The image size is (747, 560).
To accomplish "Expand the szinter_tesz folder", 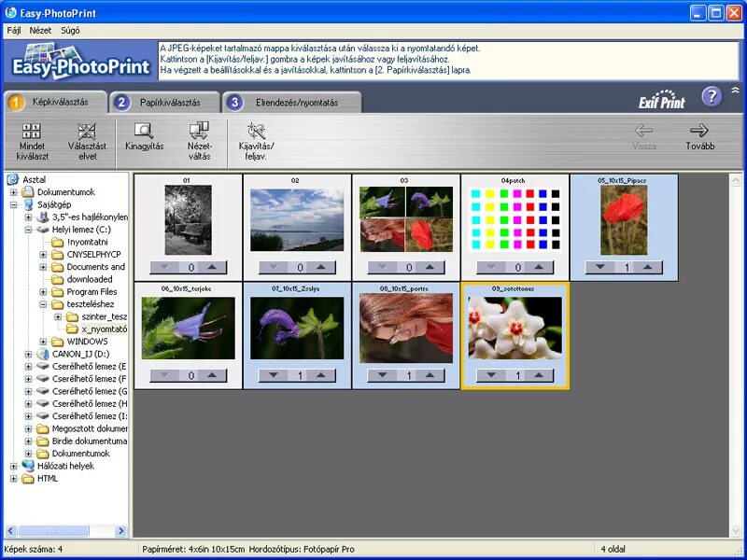I will click(58, 316).
